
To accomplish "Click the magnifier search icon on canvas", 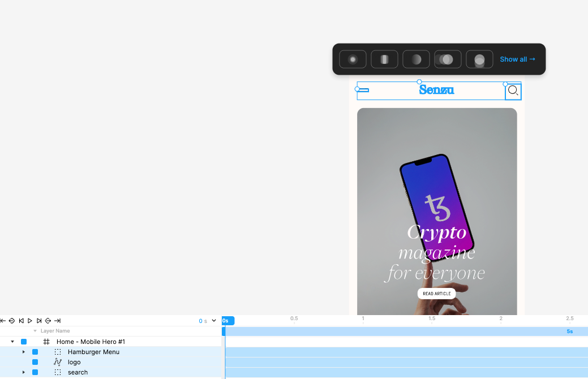I will [513, 91].
